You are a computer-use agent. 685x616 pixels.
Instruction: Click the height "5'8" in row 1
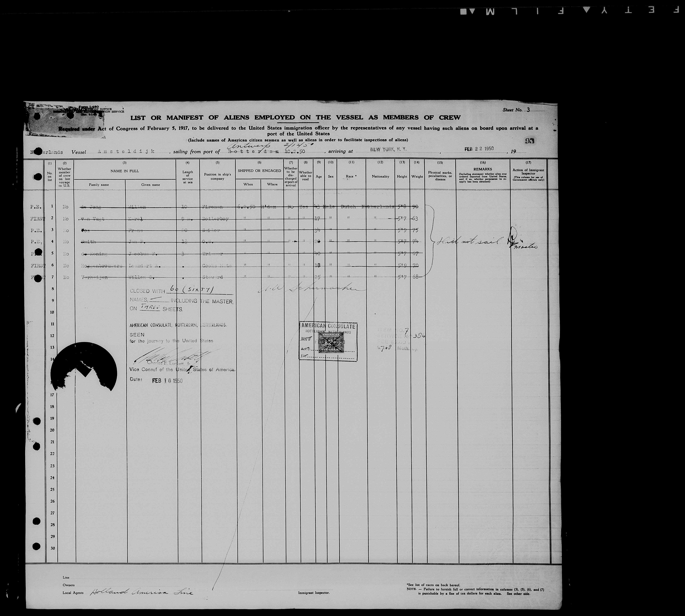point(402,207)
